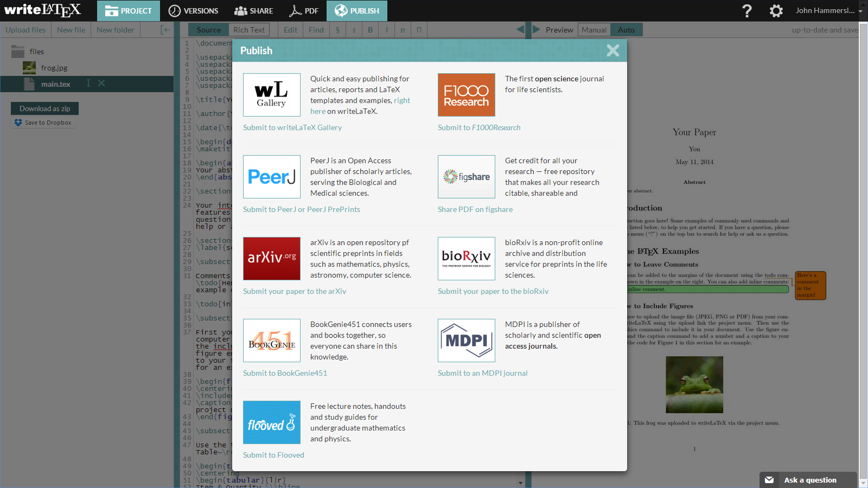Screen dimensions: 868x488
Task: Set preview mode to Manual
Action: (x=594, y=30)
